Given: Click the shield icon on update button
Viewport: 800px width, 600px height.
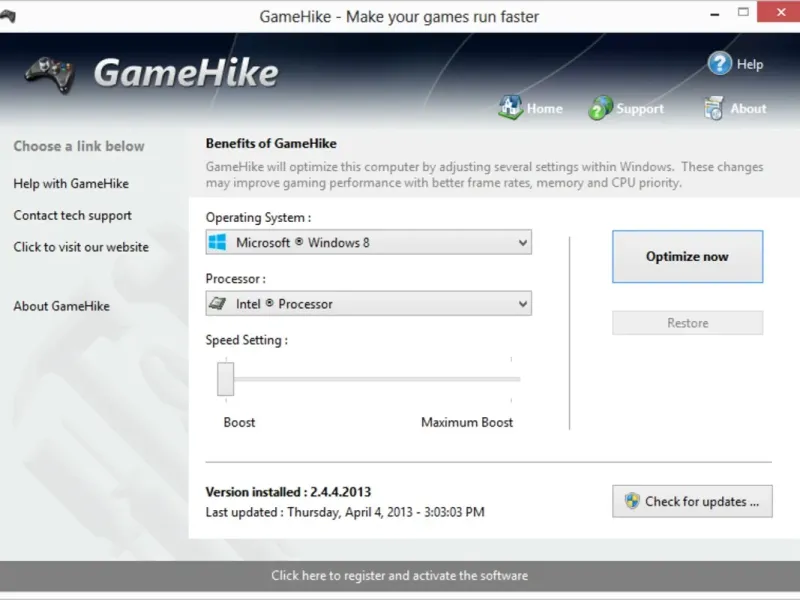Looking at the screenshot, I should click(x=632, y=501).
